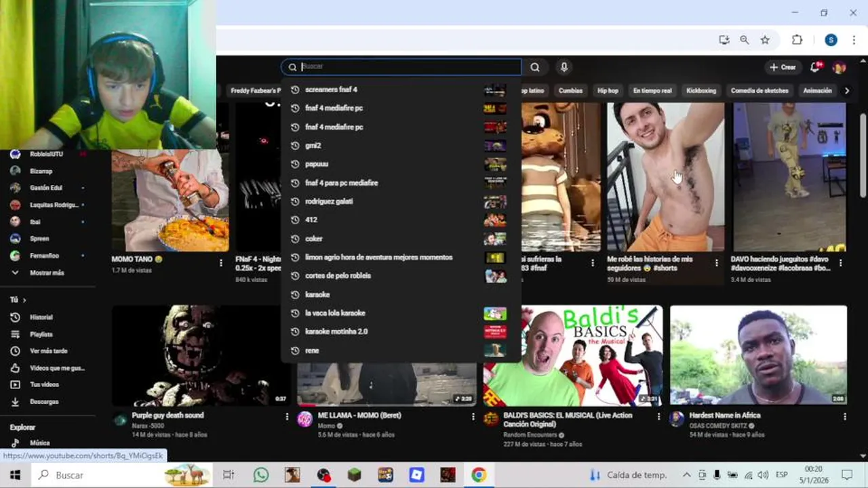Screen dimensions: 868x488
Task: Open Chrome profile S avatar
Action: pyautogui.click(x=831, y=40)
